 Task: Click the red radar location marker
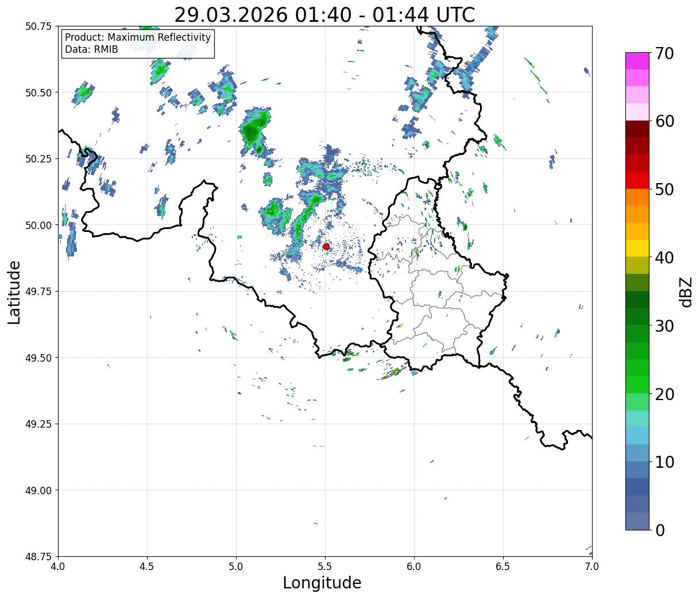coord(326,246)
